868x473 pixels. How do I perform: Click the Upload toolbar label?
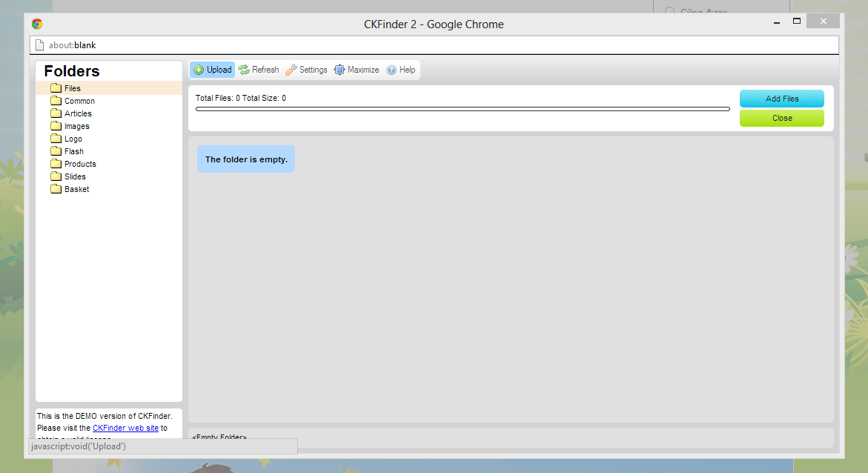coord(219,70)
